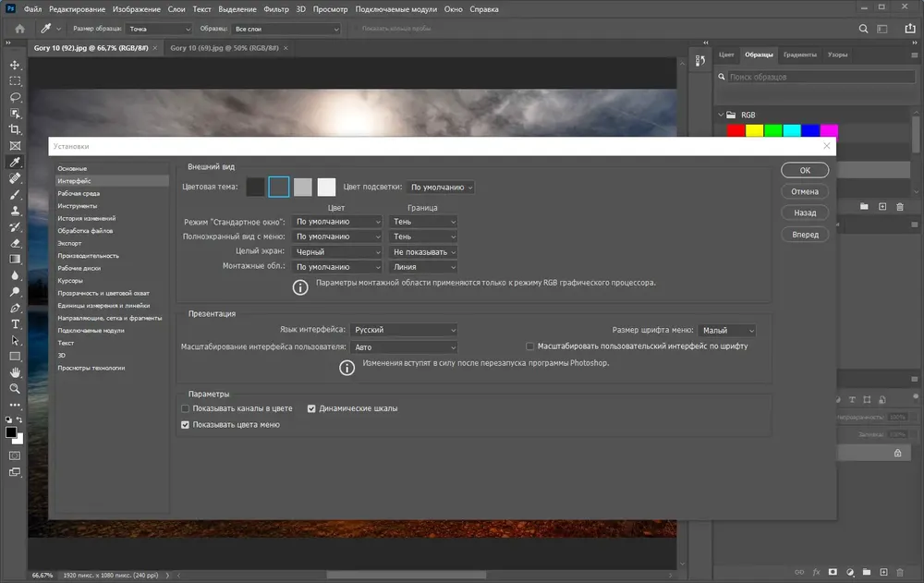924x583 pixels.
Task: Select 'Производительность' preferences category
Action: tap(89, 256)
